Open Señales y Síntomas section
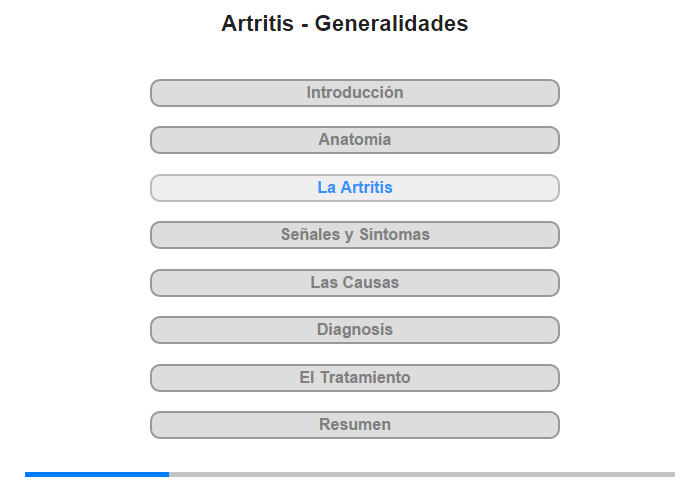This screenshot has width=700, height=480. pos(354,235)
